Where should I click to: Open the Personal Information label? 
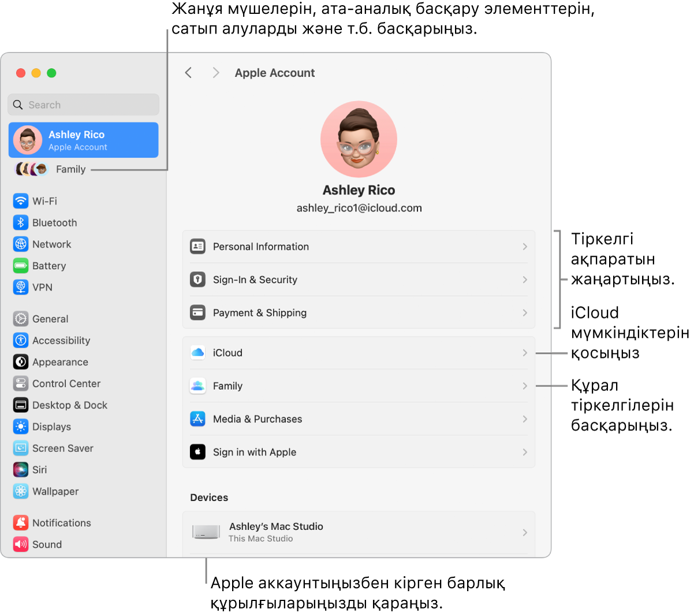point(261,247)
